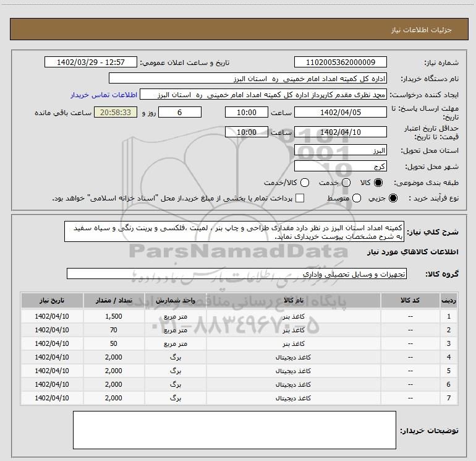Click the ردیف column header
Viewport: 476px width, 461px height.
click(x=449, y=300)
